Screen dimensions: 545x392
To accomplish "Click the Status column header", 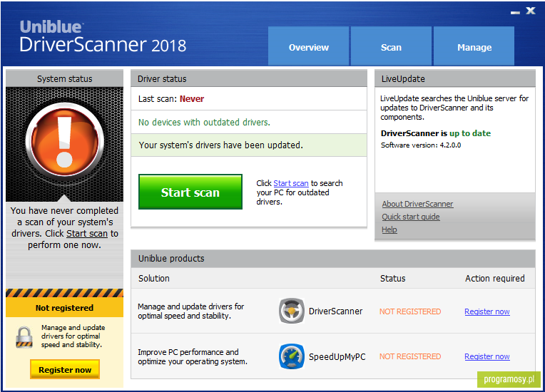I will pos(393,278).
